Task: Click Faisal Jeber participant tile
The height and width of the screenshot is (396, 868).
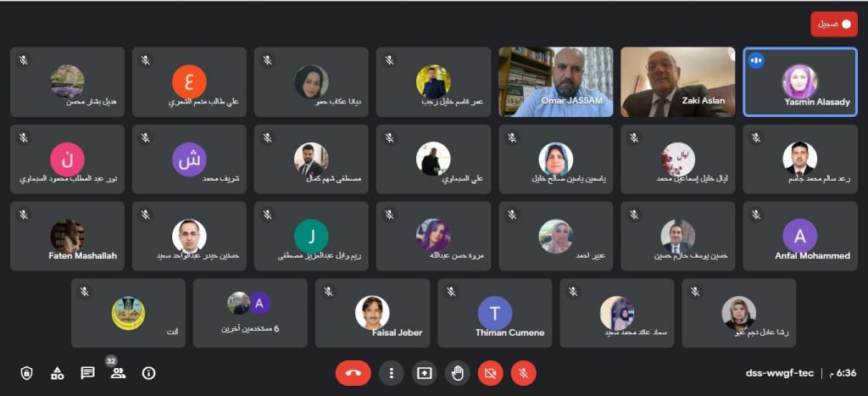Action: click(x=373, y=313)
